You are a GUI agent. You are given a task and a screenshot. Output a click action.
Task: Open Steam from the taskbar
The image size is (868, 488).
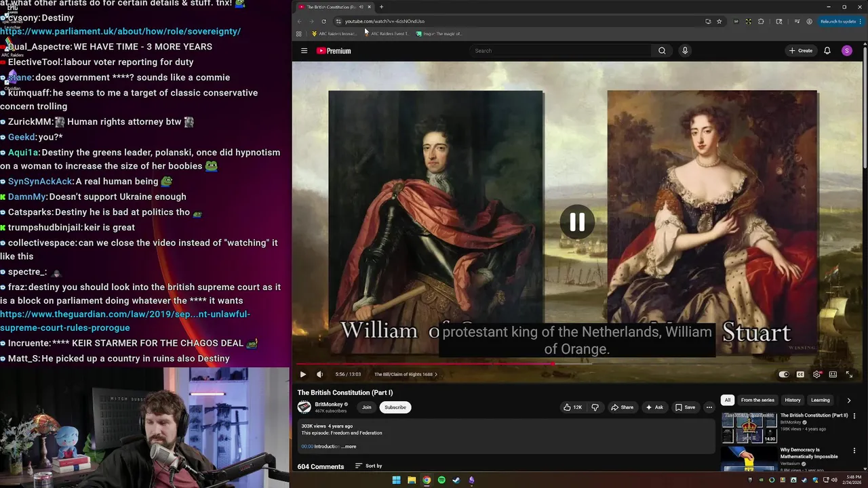click(456, 480)
